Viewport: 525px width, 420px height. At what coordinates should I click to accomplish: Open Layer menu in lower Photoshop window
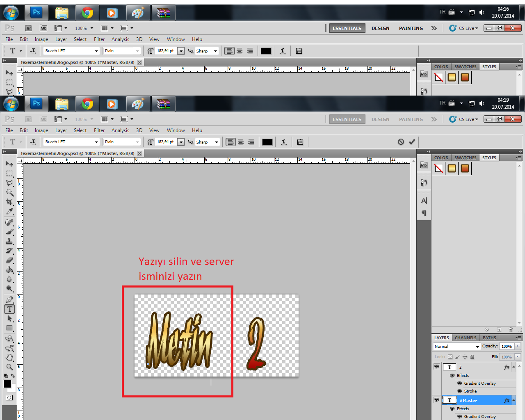pos(61,130)
